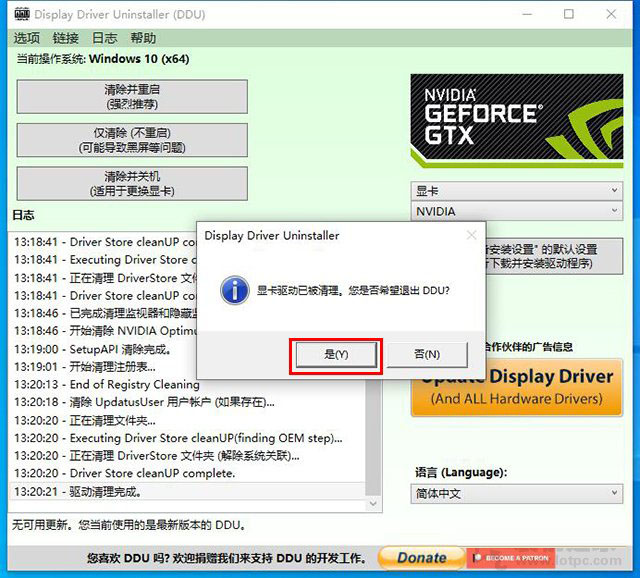Image resolution: width=640 pixels, height=578 pixels.
Task: Open the 帮助 menu
Action: coord(143,38)
